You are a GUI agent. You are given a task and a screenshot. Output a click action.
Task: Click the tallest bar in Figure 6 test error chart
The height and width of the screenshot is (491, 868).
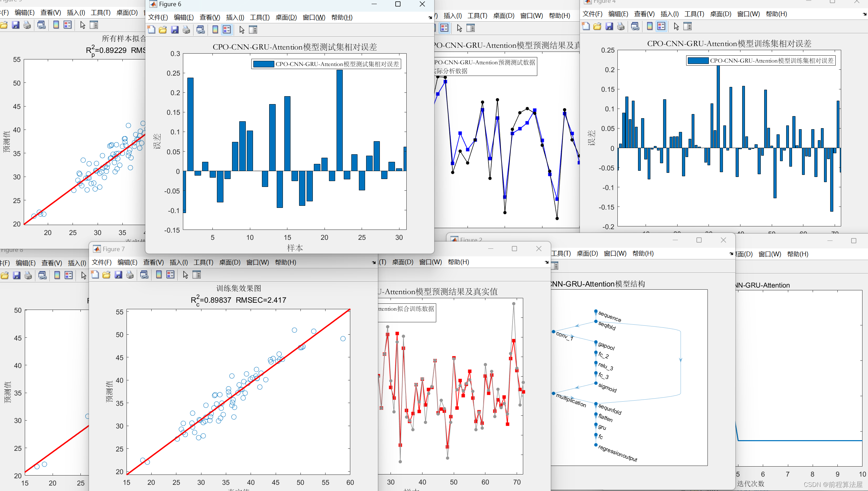pyautogui.click(x=339, y=120)
